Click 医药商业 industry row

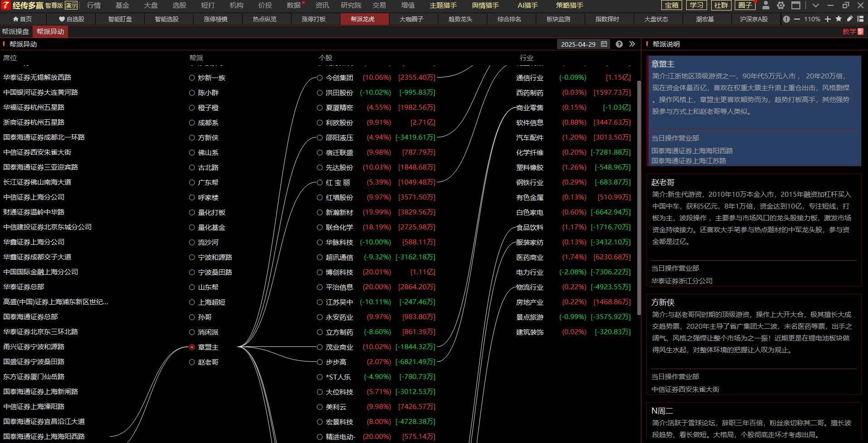click(x=573, y=257)
